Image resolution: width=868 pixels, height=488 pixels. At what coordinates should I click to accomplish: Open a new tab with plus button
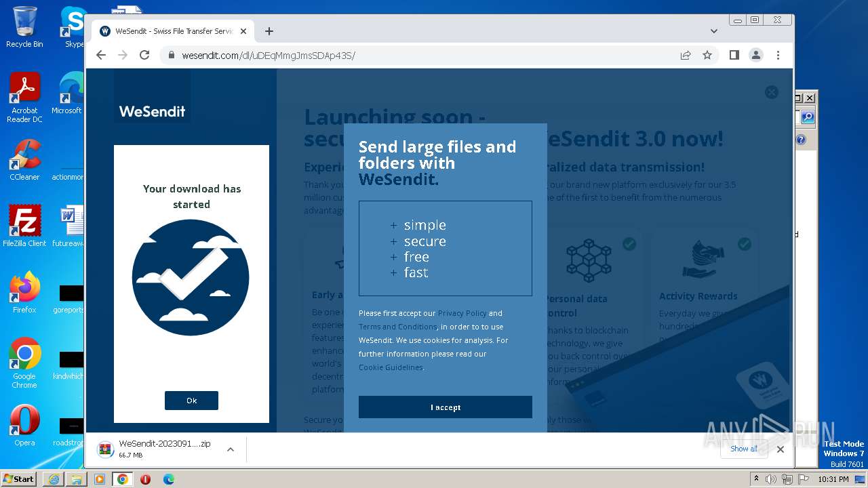point(269,31)
